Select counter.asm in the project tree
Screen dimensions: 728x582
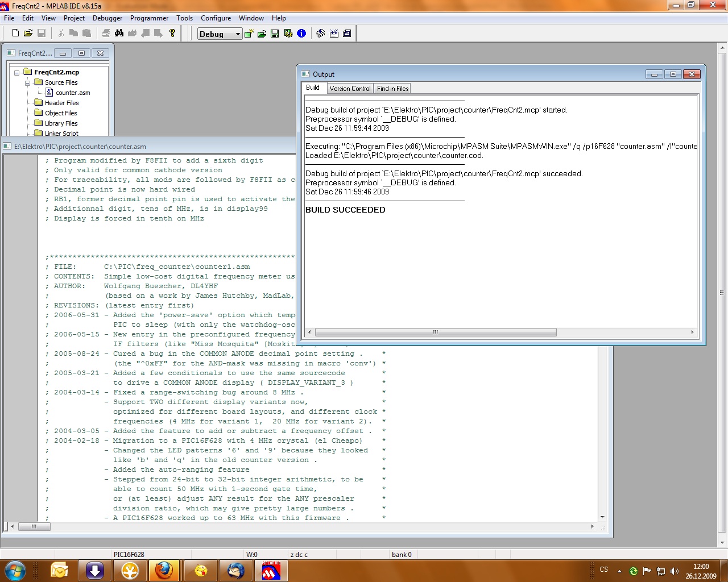(73, 93)
